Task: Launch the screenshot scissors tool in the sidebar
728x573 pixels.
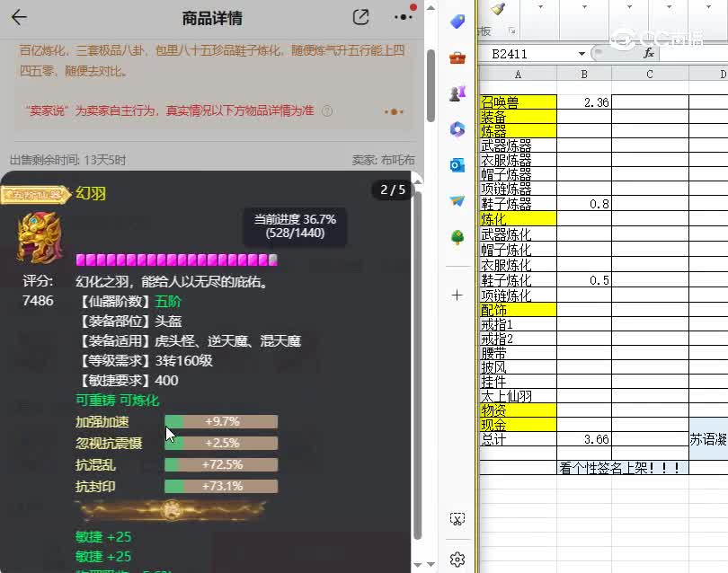Action: (x=457, y=519)
